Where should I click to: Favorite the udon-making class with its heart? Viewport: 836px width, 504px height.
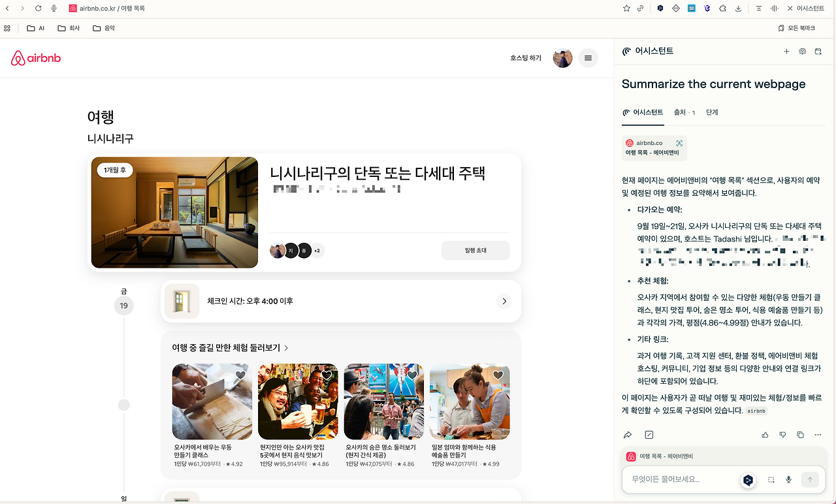240,375
